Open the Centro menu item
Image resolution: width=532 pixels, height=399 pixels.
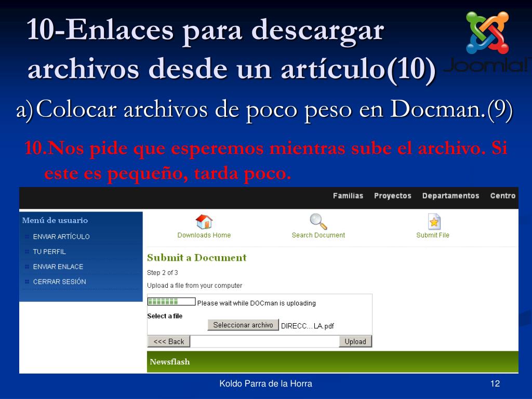503,196
